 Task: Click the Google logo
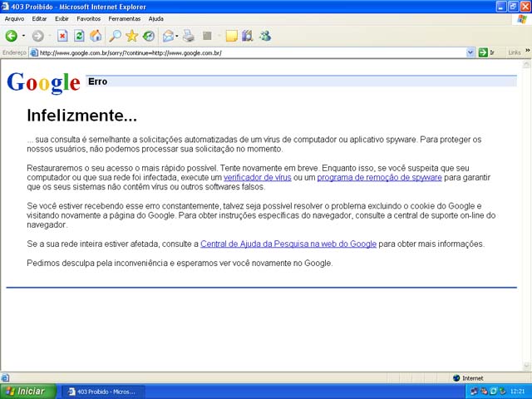[43, 82]
